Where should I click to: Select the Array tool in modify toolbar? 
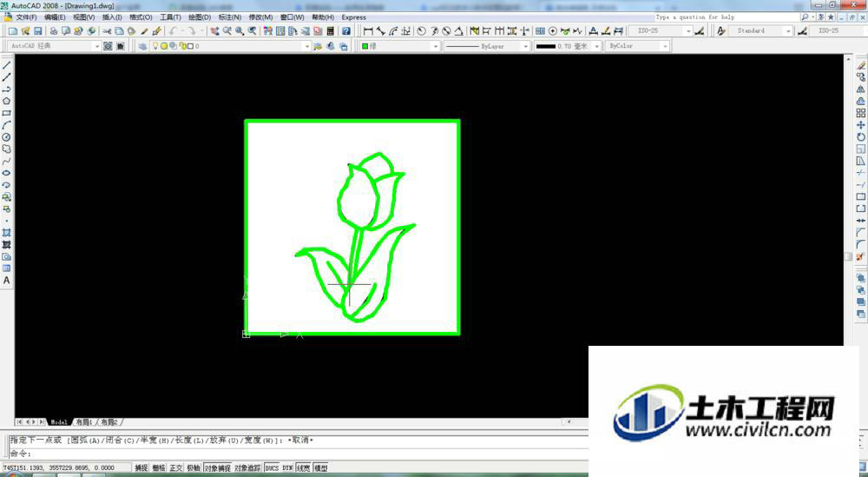point(861,113)
